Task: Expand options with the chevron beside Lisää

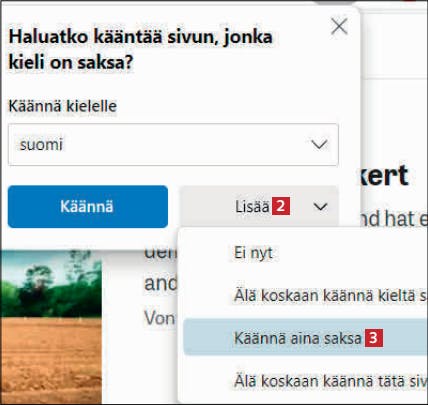Action: [x=320, y=207]
